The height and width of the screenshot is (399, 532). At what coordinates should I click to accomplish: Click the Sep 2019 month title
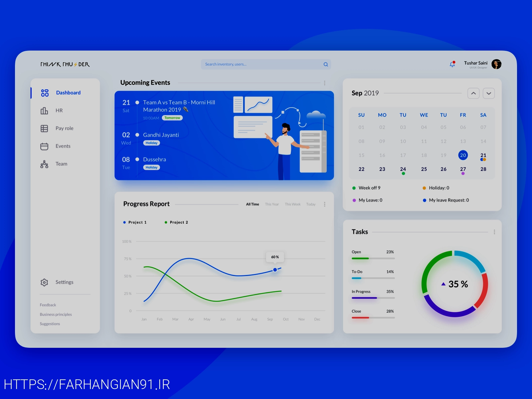click(365, 93)
